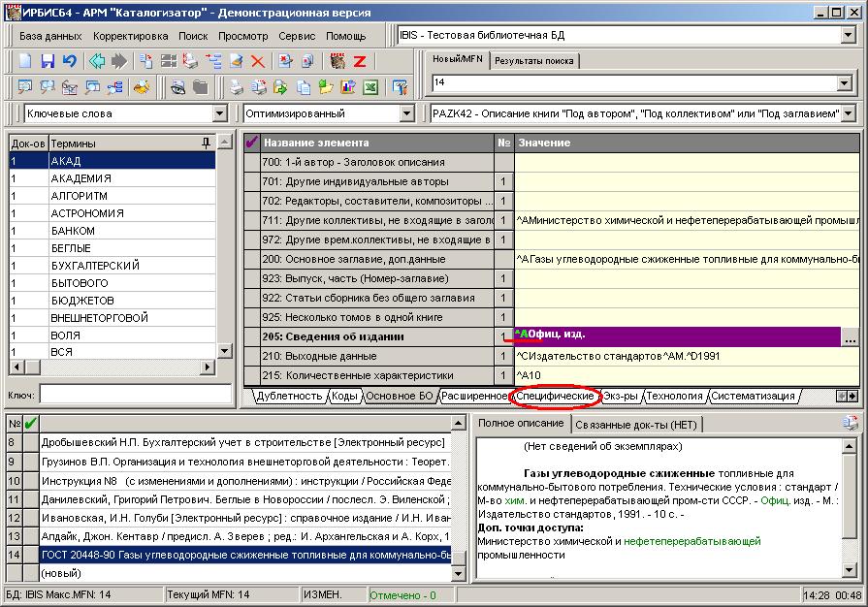Open the Оптимизированный format dropdown
Viewport: 868px width, 607px height.
tap(407, 113)
